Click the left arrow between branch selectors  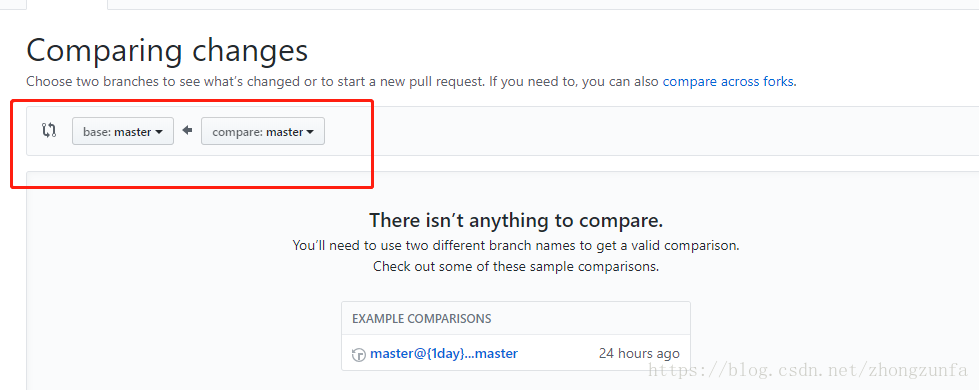tap(187, 130)
